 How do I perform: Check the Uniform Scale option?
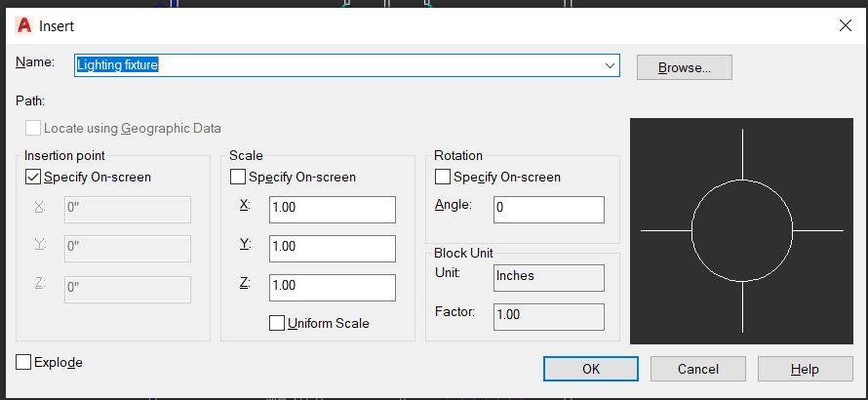coord(277,323)
